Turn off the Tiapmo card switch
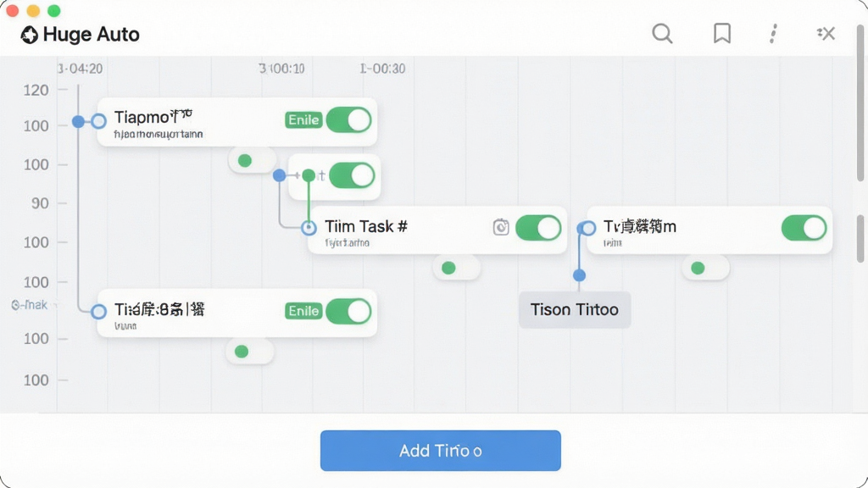868x488 pixels. 348,120
